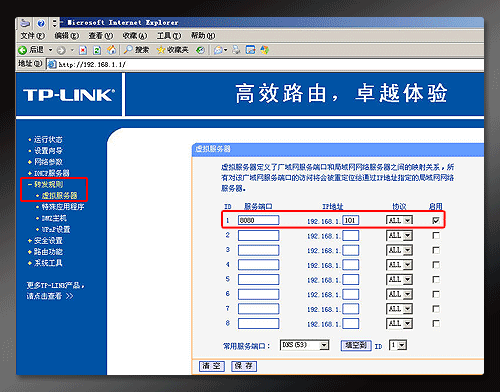Click the Stop loading icon with red X
This screenshot has height=392, width=500.
point(83,50)
